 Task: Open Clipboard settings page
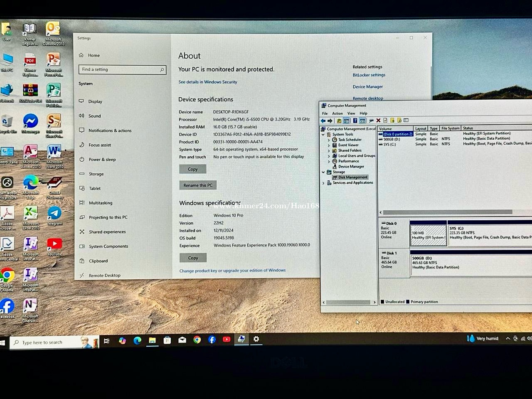tap(98, 261)
